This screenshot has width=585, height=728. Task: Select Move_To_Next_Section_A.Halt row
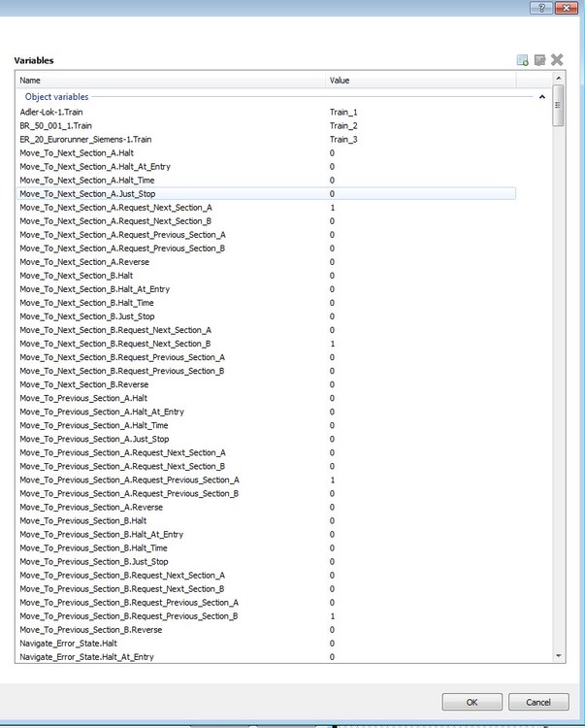(266, 152)
